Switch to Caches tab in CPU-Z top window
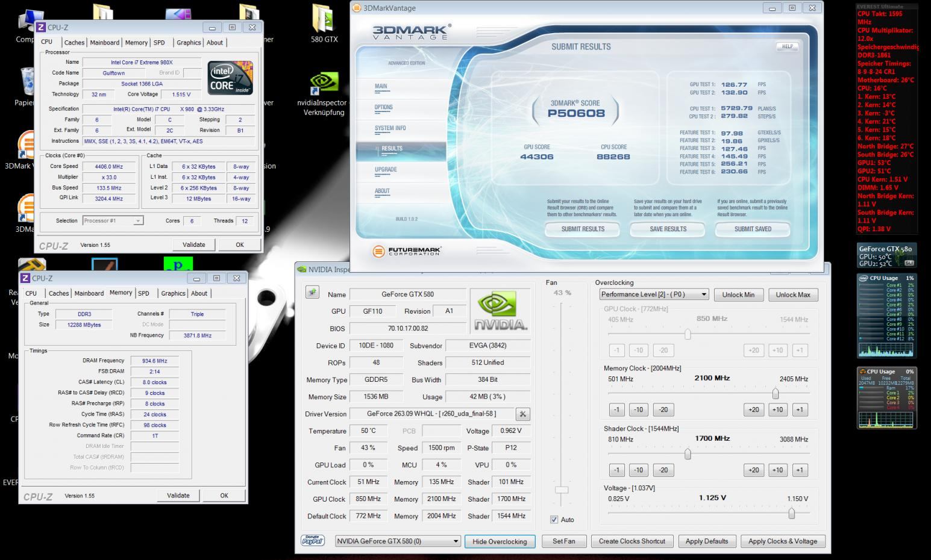The width and height of the screenshot is (931, 560). point(74,42)
